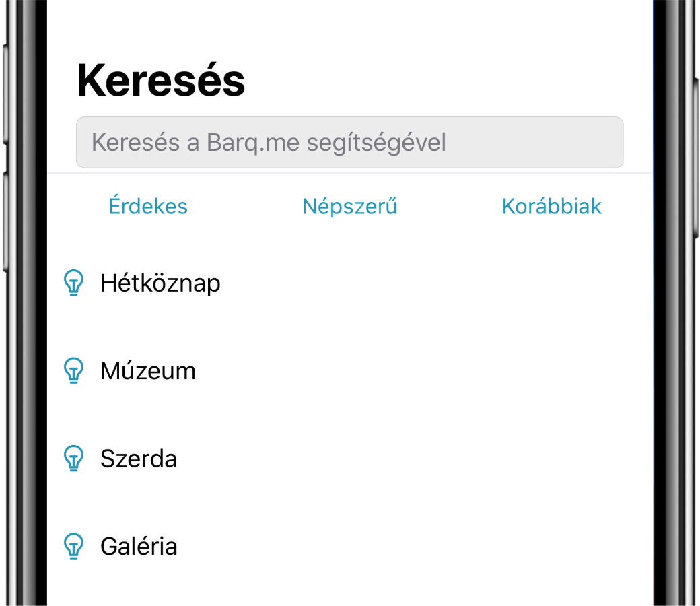Viewport: 700px width, 606px height.
Task: Click the Keresés page heading
Action: (162, 81)
